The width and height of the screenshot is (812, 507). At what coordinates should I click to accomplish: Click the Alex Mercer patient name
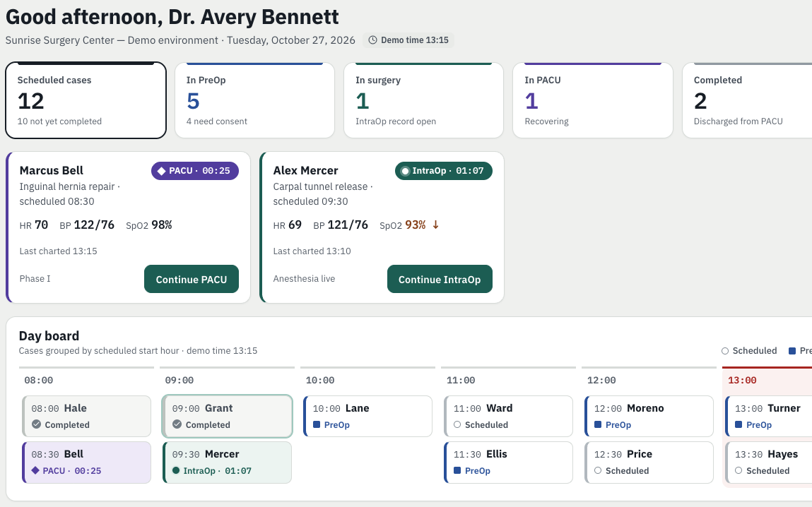(305, 171)
